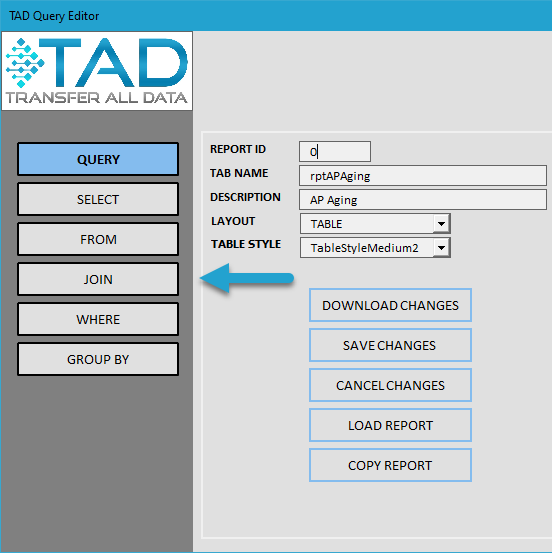Image resolution: width=552 pixels, height=553 pixels.
Task: Open the WHERE section
Action: click(x=98, y=319)
